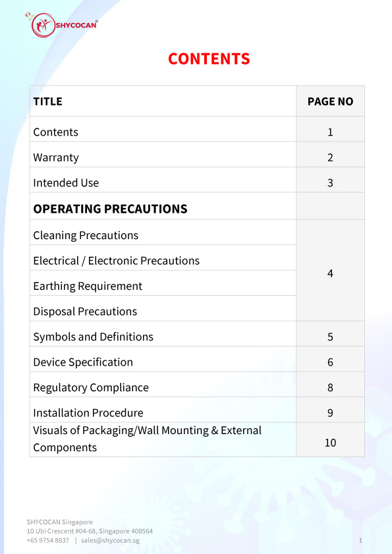This screenshot has height=554, width=392.
Task: Click the PAGE NO column header
Action: click(330, 101)
